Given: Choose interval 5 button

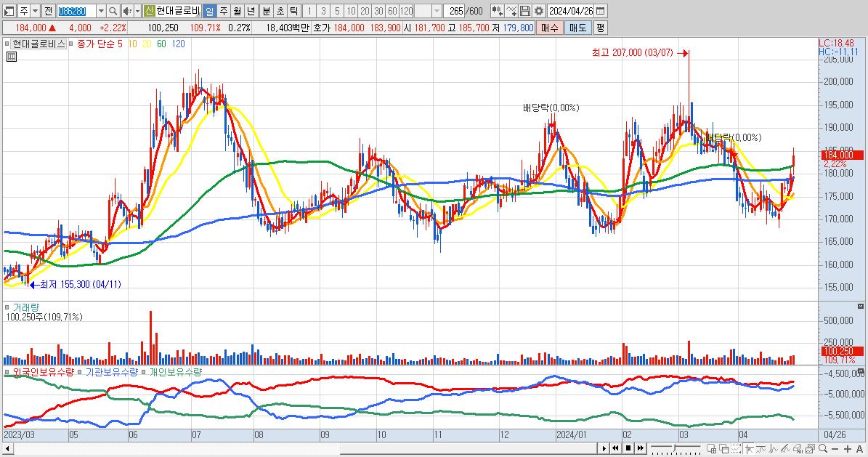Looking at the screenshot, I should (337, 11).
